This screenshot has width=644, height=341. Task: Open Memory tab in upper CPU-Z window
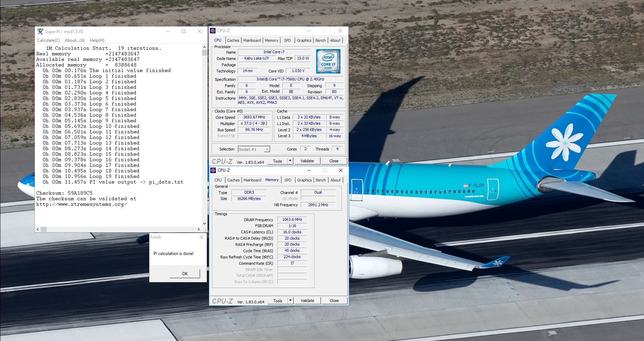pyautogui.click(x=272, y=40)
